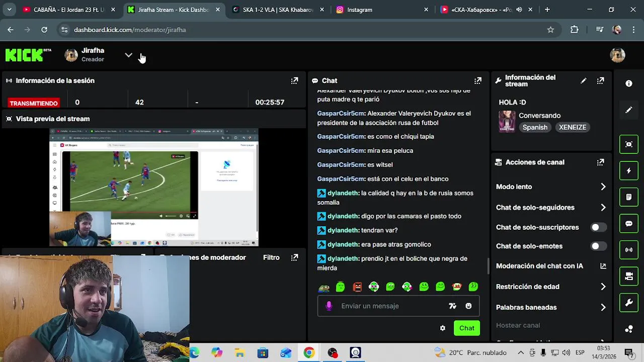Viewport: 644px width, 362px height.
Task: Toggle the wrench stream-info sidebar icon
Action: click(x=629, y=303)
